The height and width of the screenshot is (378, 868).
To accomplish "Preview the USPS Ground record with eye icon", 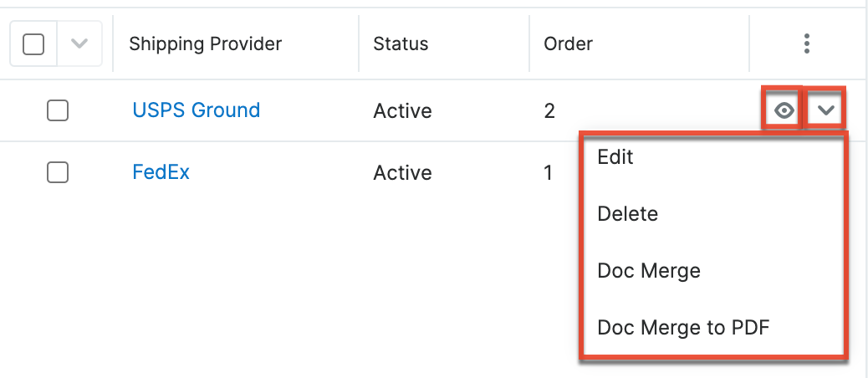I will [x=783, y=110].
